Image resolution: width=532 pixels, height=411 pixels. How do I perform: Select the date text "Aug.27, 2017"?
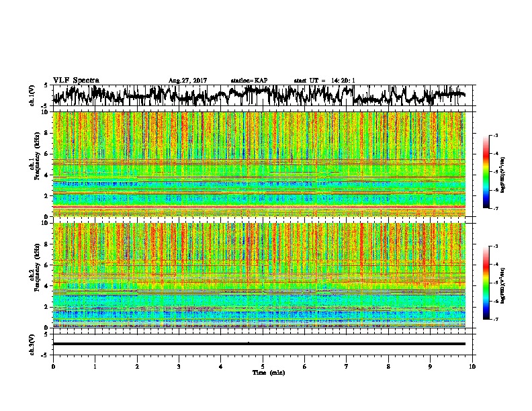click(187, 81)
